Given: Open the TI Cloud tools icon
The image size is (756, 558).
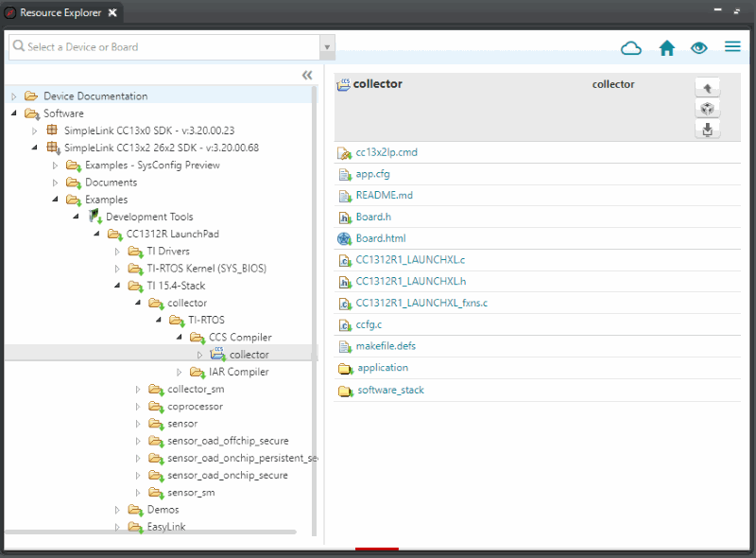Looking at the screenshot, I should point(630,47).
